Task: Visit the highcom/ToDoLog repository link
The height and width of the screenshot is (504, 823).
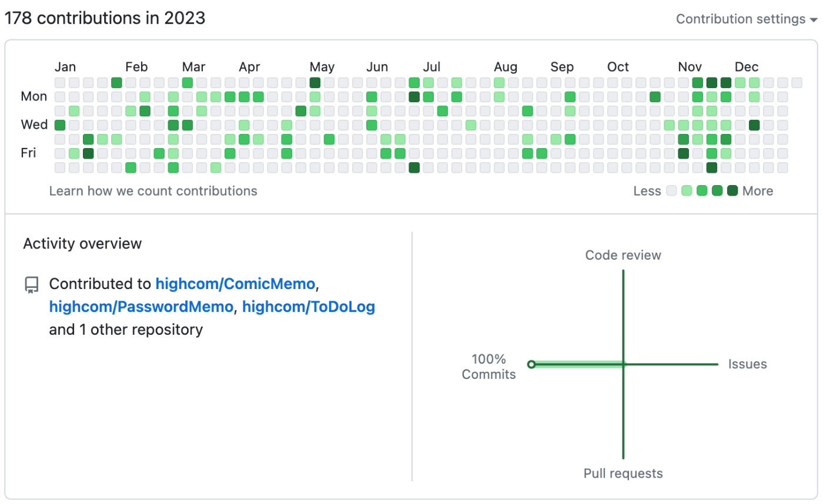Action: [x=308, y=307]
